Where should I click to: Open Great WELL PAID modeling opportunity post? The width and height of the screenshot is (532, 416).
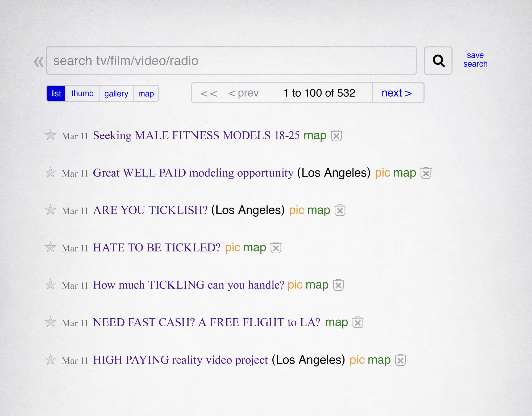[x=193, y=173]
